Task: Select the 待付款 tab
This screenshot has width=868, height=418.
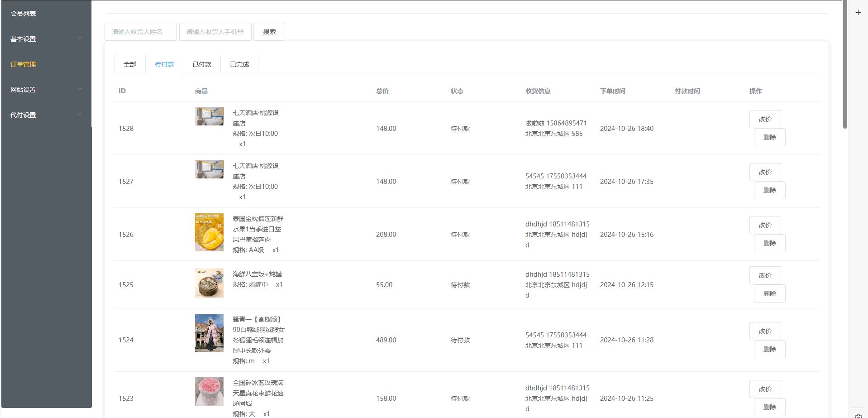Action: pos(164,64)
